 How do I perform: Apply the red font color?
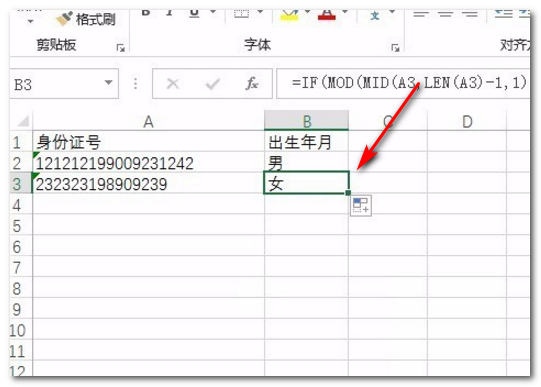pos(327,14)
